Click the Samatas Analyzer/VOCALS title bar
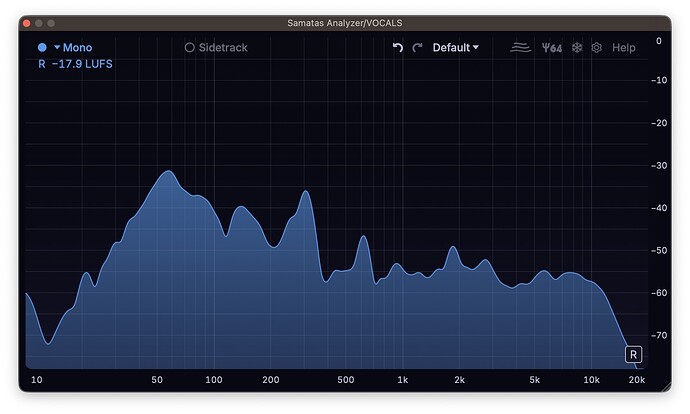This screenshot has height=414, width=690. pyautogui.click(x=345, y=23)
